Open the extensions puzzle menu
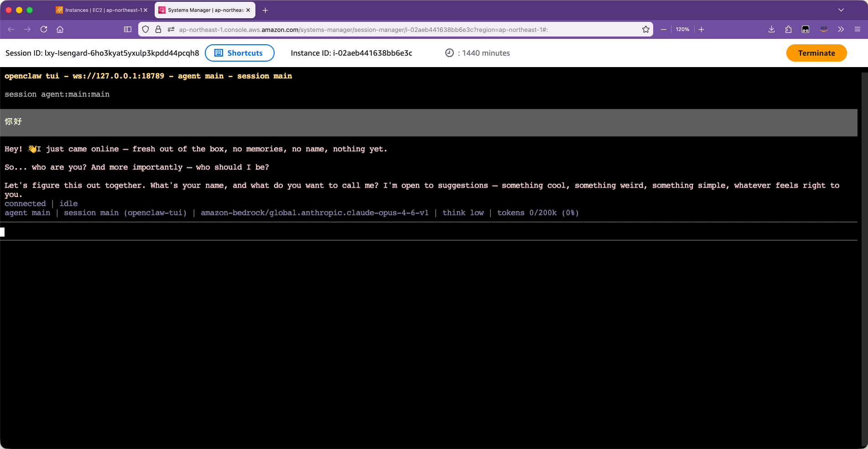Viewport: 868px width, 449px height. tap(788, 29)
